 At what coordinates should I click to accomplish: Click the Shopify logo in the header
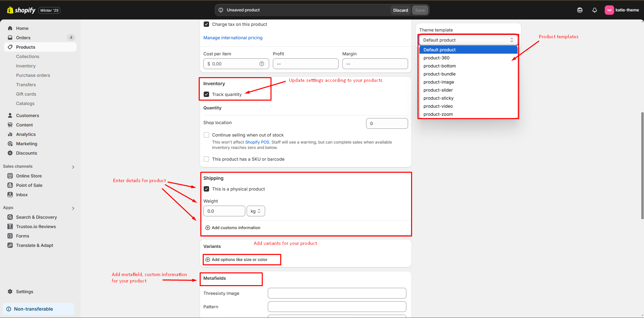[21, 10]
